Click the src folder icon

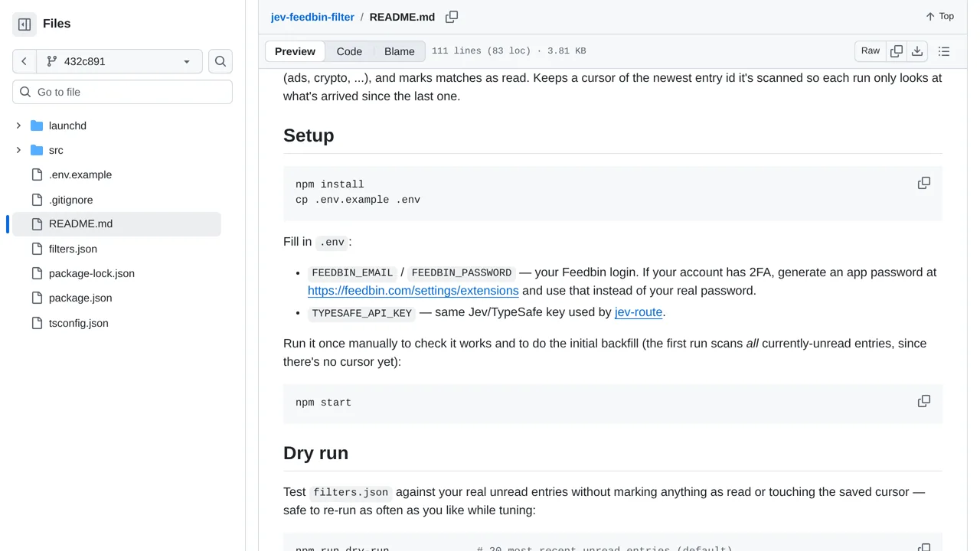tap(37, 150)
